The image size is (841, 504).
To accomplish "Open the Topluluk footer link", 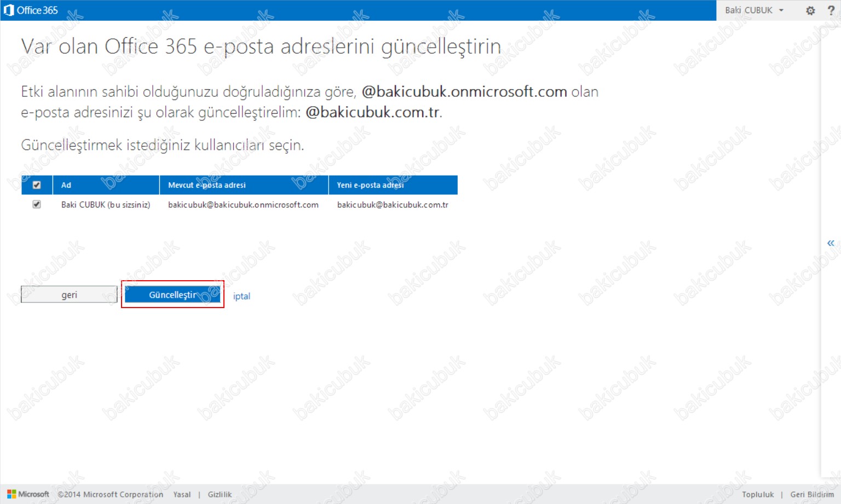I will click(758, 494).
